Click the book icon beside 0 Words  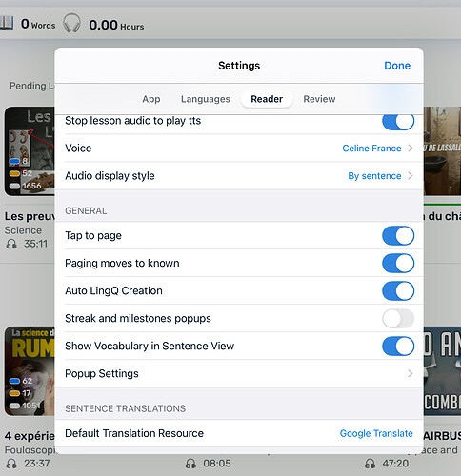pos(7,23)
